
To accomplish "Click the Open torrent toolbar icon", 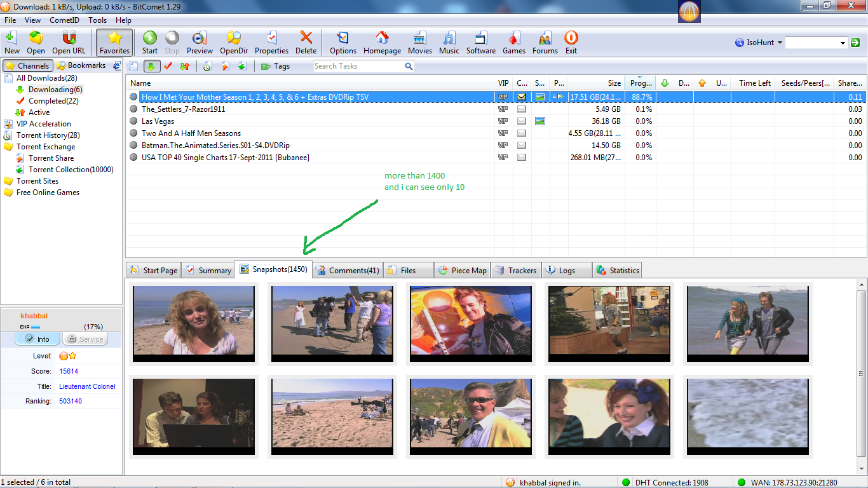I will pyautogui.click(x=36, y=43).
